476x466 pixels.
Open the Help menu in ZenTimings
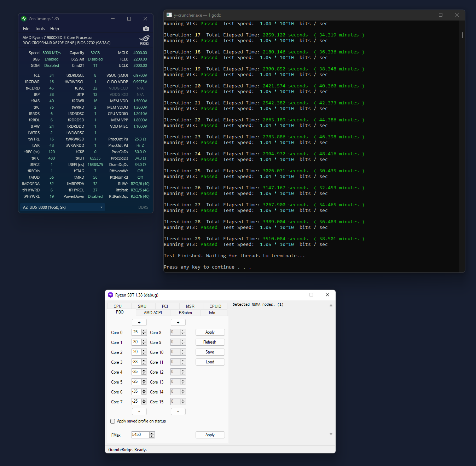click(54, 29)
